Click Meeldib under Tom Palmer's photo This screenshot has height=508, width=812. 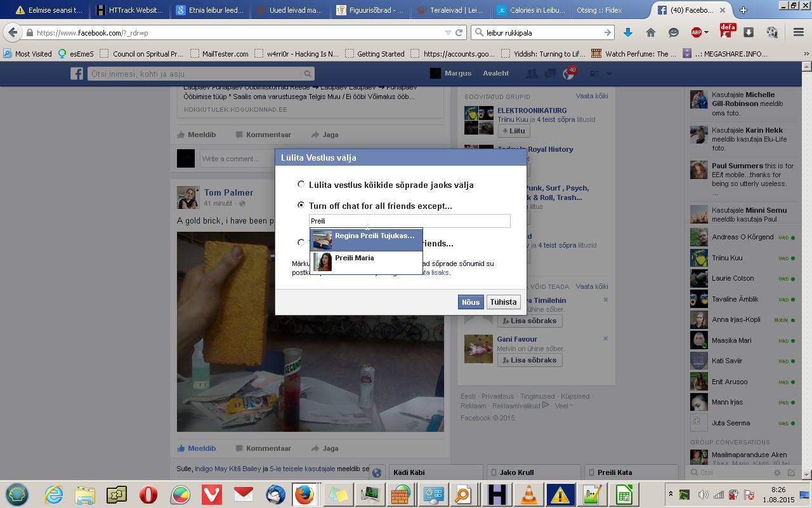tap(197, 448)
